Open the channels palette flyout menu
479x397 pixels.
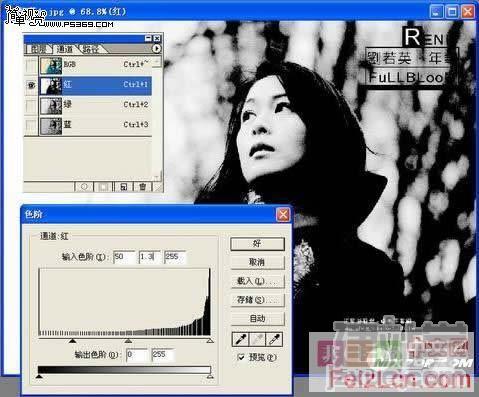point(156,49)
